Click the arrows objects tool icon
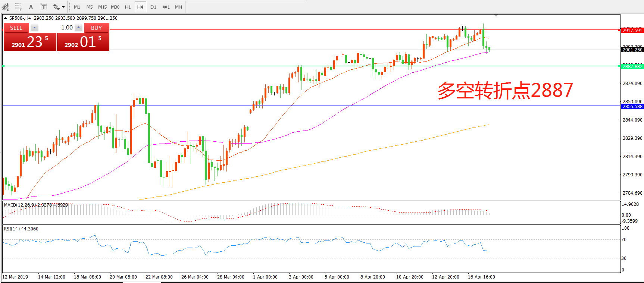This screenshot has height=283, width=644. tap(56, 7)
